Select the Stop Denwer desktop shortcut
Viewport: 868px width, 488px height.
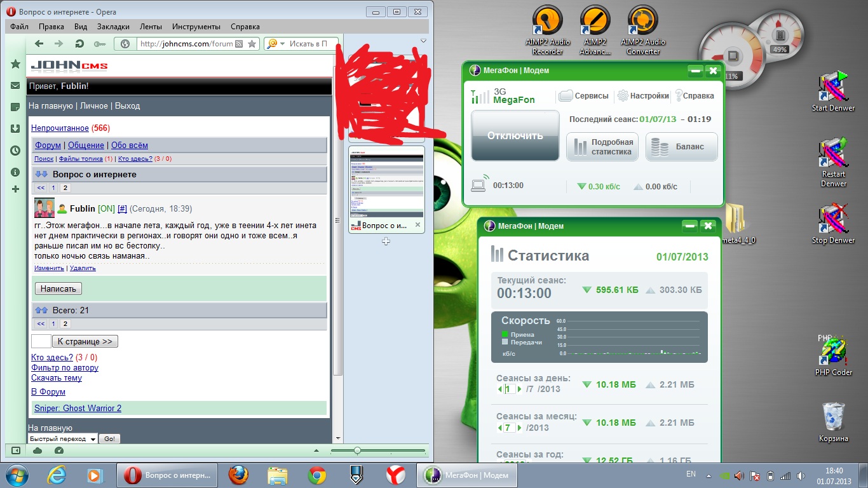833,224
